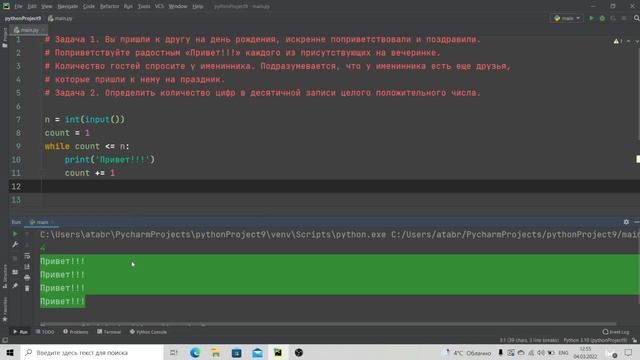Open Run panel settings gear
Screen dimensions: 640x360
tap(626, 222)
